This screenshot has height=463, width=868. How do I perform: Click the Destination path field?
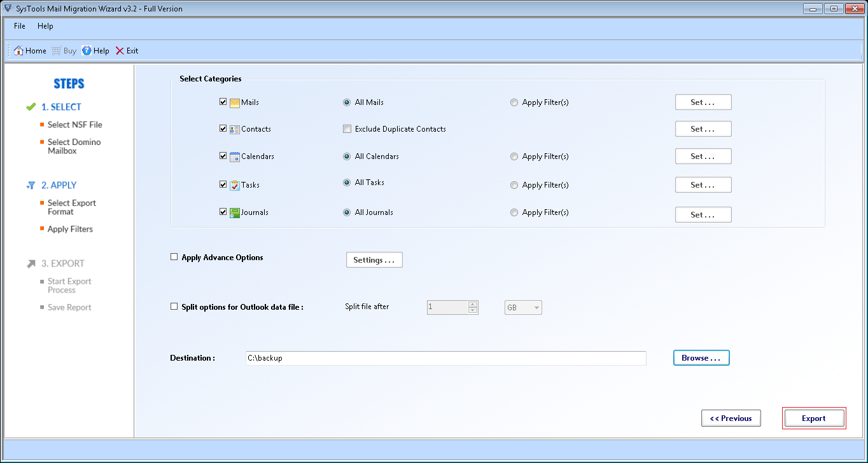pos(446,358)
